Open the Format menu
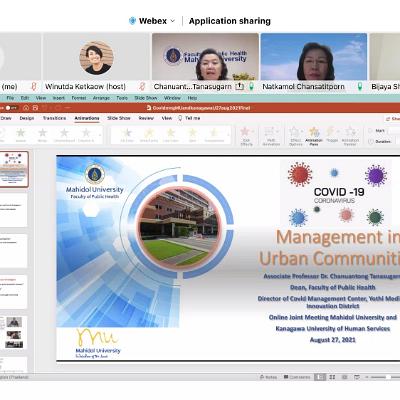 pos(79,98)
